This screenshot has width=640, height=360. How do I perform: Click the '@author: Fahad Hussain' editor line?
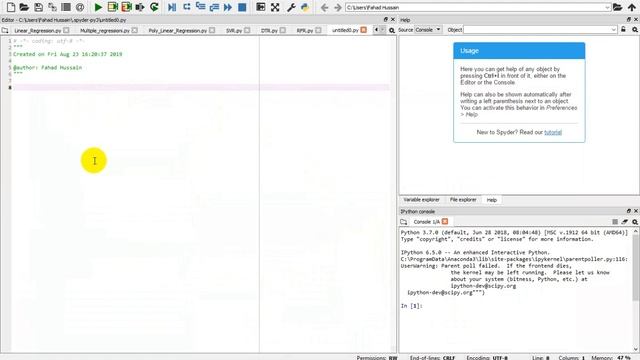pyautogui.click(x=47, y=68)
